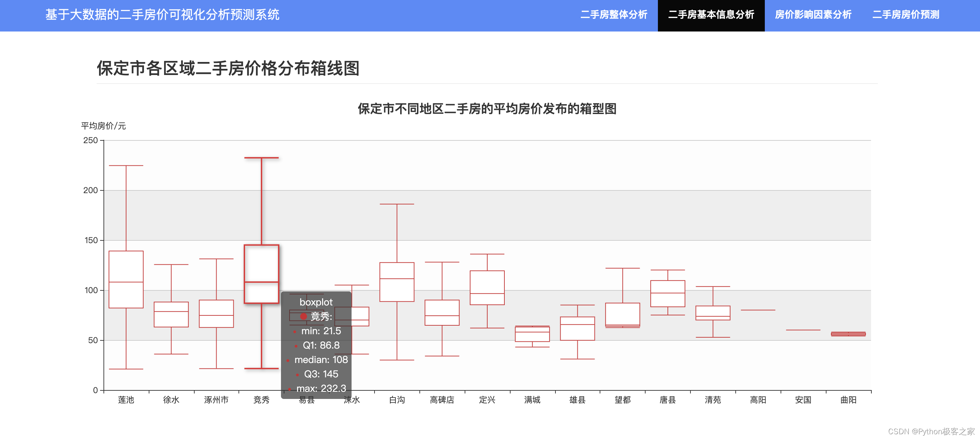Click x-axis label 莲池
The width and height of the screenshot is (980, 439).
coord(126,400)
